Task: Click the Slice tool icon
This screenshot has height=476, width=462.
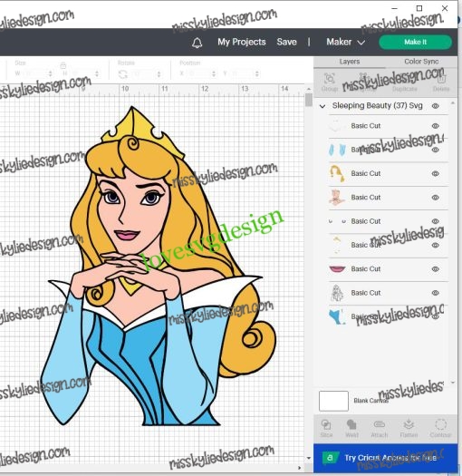Action: (x=326, y=424)
